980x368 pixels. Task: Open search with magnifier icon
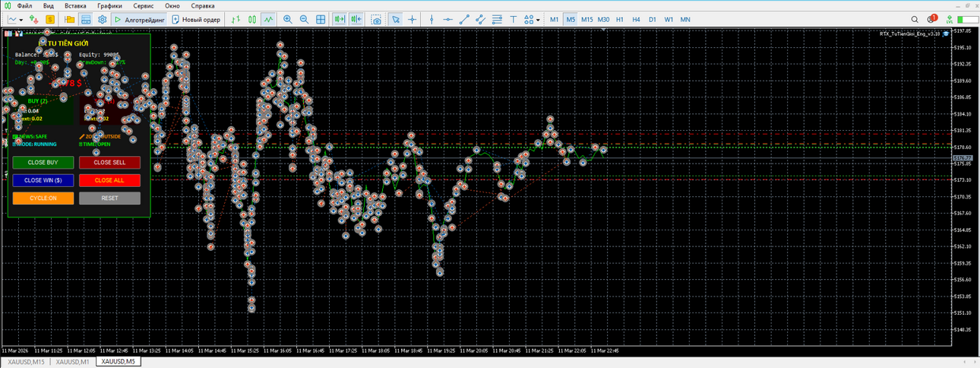915,19
